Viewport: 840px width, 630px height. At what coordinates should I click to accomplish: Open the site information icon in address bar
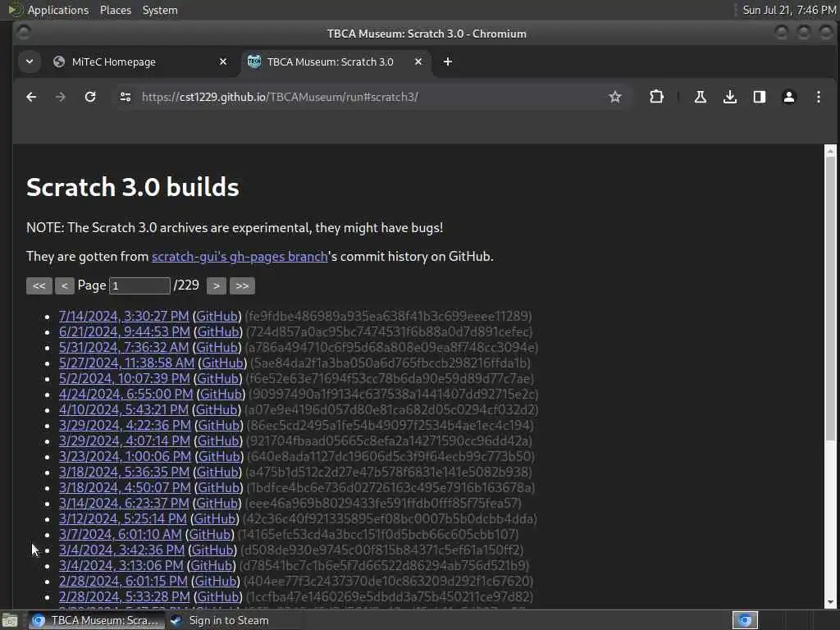[126, 97]
